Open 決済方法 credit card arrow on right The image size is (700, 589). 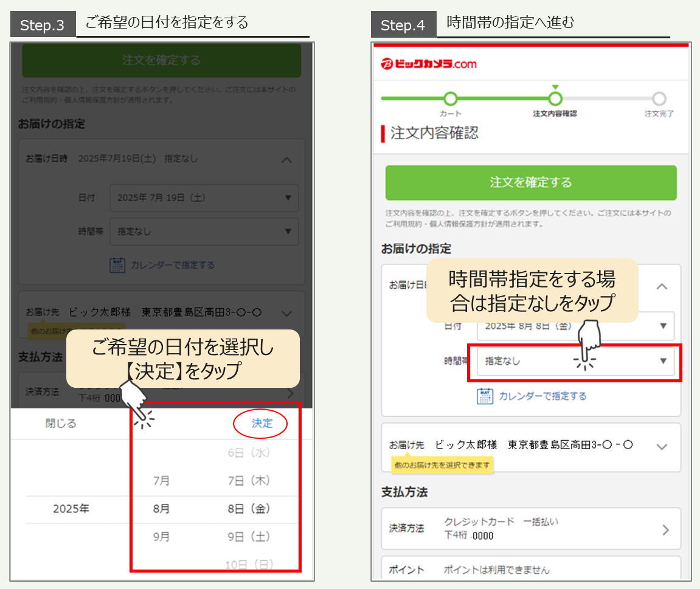(x=665, y=529)
